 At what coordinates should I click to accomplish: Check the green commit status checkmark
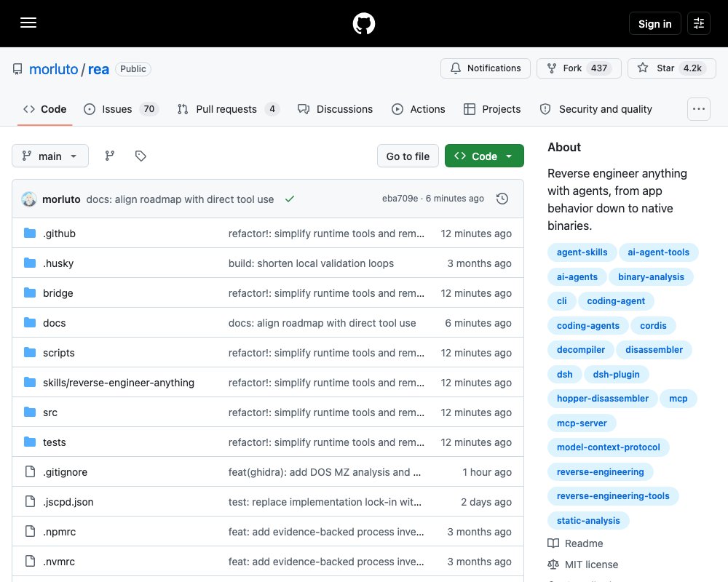(x=290, y=199)
